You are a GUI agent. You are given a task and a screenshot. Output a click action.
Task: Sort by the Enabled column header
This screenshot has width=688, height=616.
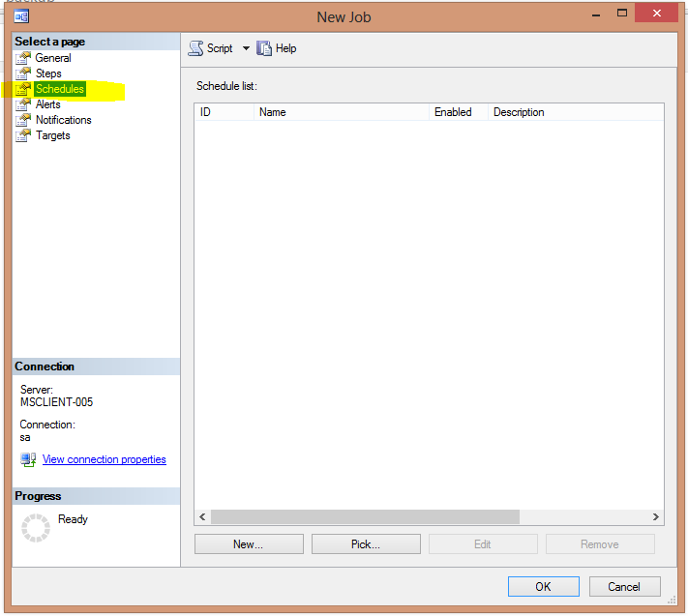[x=458, y=112]
